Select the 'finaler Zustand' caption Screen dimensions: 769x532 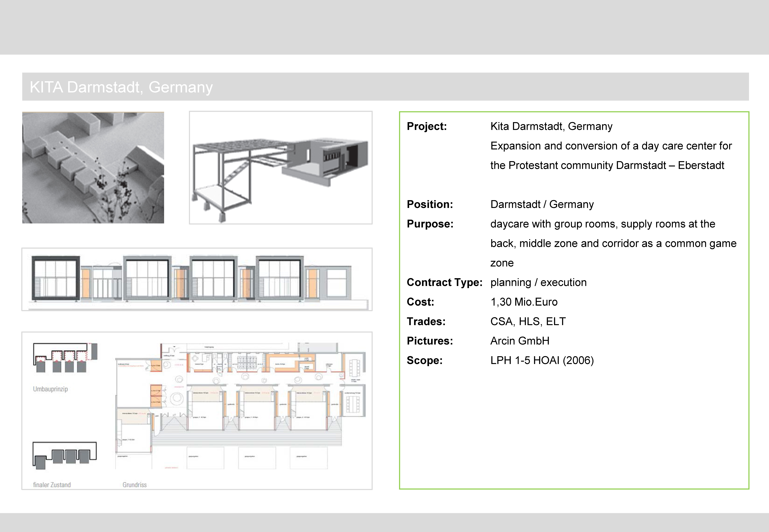pos(52,485)
